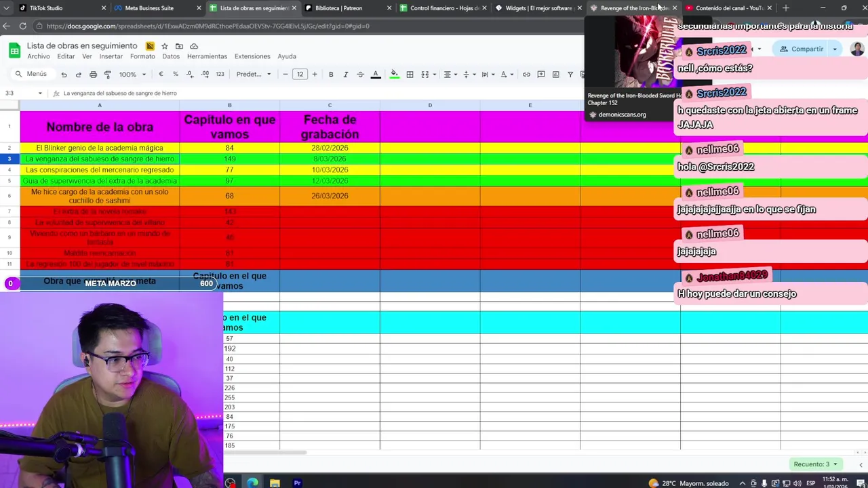The width and height of the screenshot is (868, 488).
Task: Insert a link with the chain icon
Action: click(x=526, y=75)
